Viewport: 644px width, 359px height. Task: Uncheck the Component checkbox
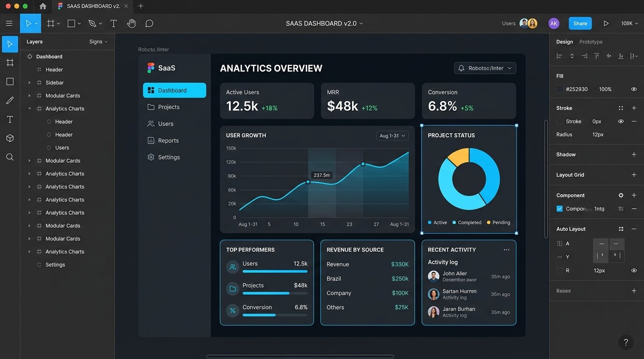coord(559,208)
